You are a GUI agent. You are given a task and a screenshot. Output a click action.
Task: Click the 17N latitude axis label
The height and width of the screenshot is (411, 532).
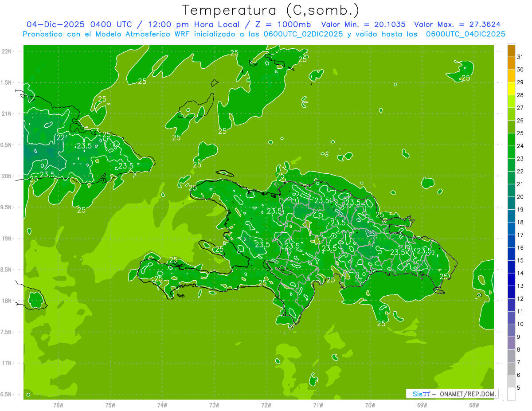point(8,363)
